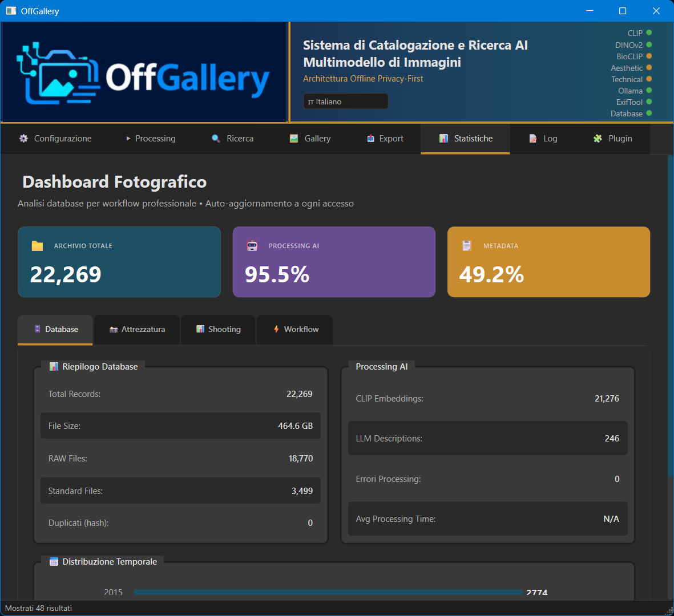Open the Log tab
Viewport: 674px width, 616px height.
pos(543,139)
